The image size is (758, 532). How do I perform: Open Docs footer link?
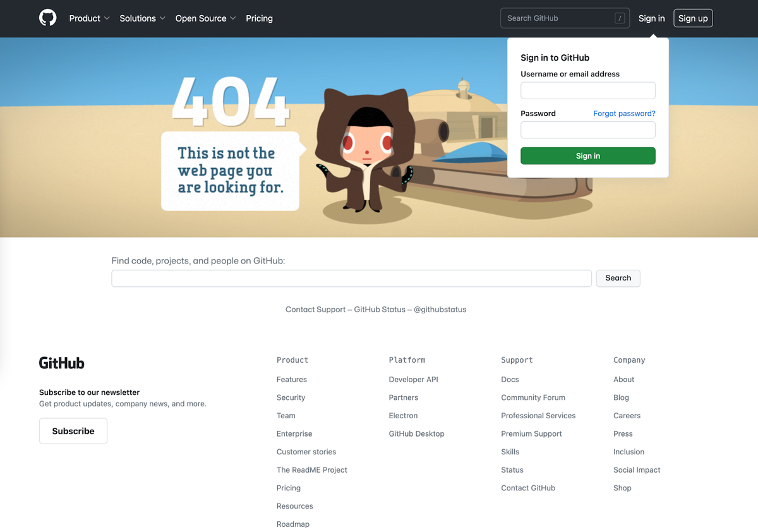point(510,380)
